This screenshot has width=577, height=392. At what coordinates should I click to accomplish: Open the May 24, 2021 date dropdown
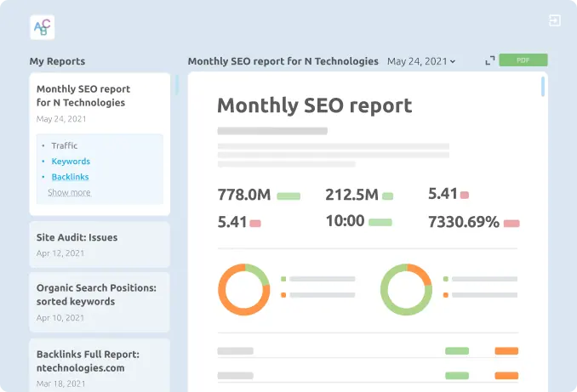pyautogui.click(x=421, y=61)
